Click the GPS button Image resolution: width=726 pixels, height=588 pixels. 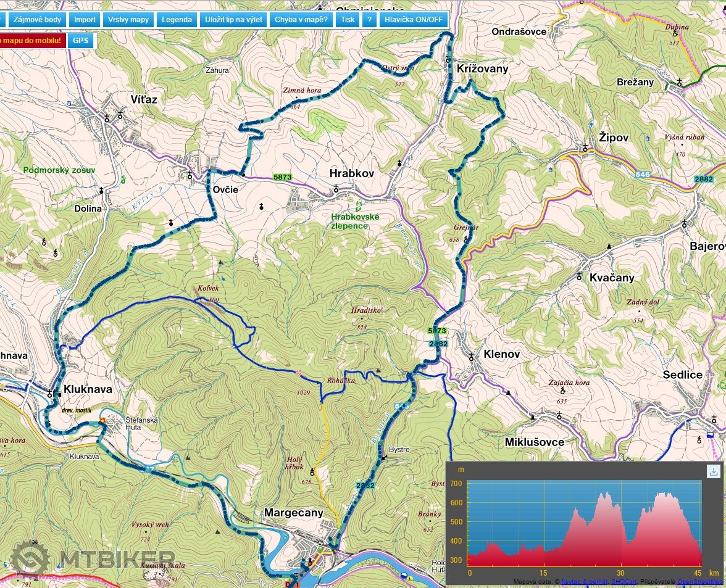tap(80, 41)
